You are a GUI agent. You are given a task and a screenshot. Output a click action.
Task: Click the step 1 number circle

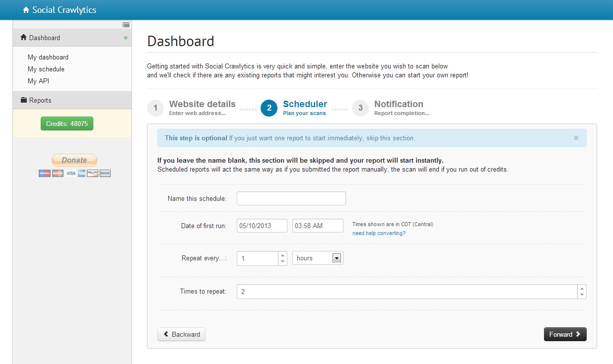[x=155, y=108]
